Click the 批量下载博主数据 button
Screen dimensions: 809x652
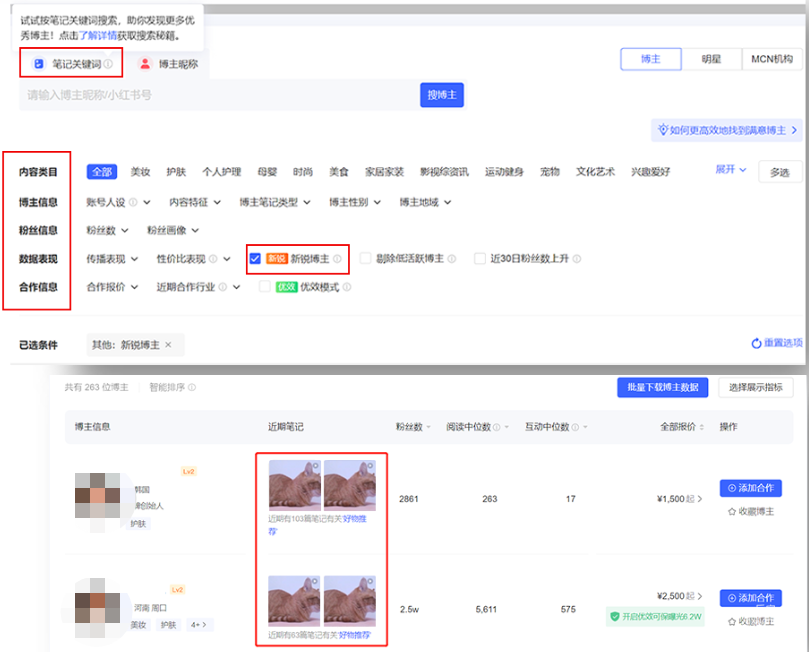pyautogui.click(x=663, y=387)
